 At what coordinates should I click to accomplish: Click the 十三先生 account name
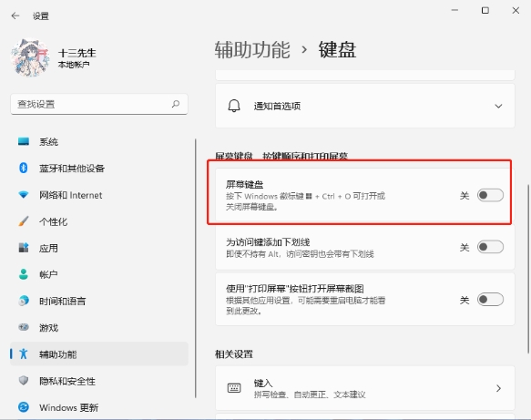pos(77,53)
